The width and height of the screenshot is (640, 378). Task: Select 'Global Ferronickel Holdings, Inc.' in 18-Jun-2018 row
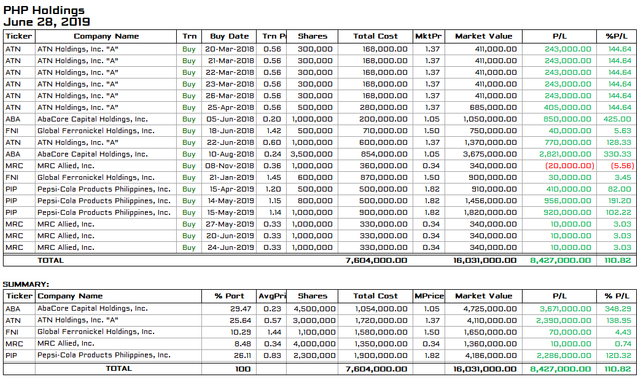[96, 131]
